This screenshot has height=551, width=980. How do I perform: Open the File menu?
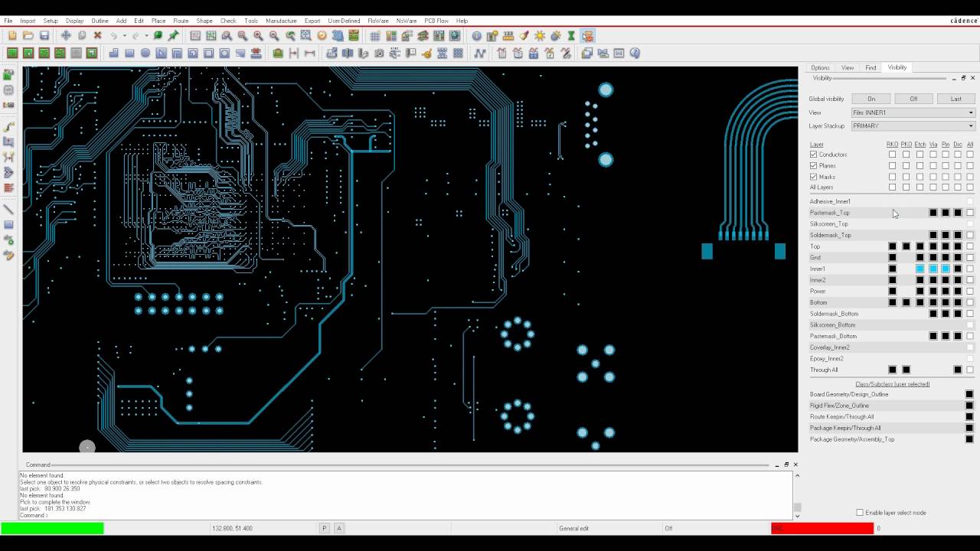point(8,21)
